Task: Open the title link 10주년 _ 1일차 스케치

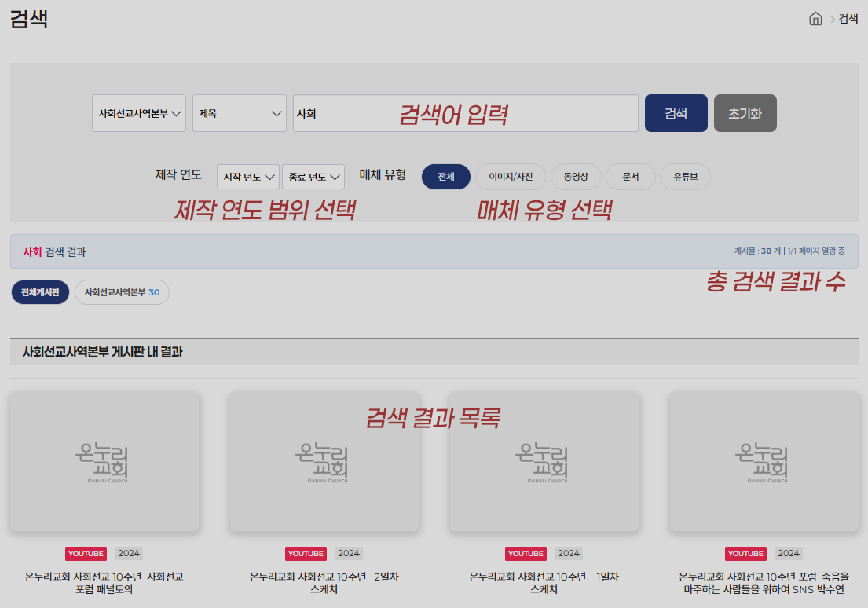Action: coord(544,583)
